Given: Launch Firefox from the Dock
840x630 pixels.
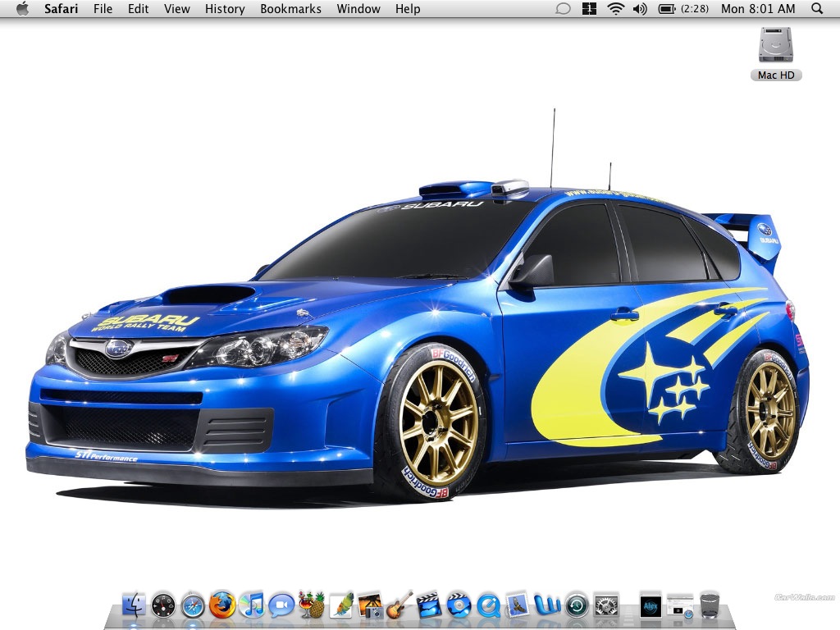Looking at the screenshot, I should click(221, 605).
